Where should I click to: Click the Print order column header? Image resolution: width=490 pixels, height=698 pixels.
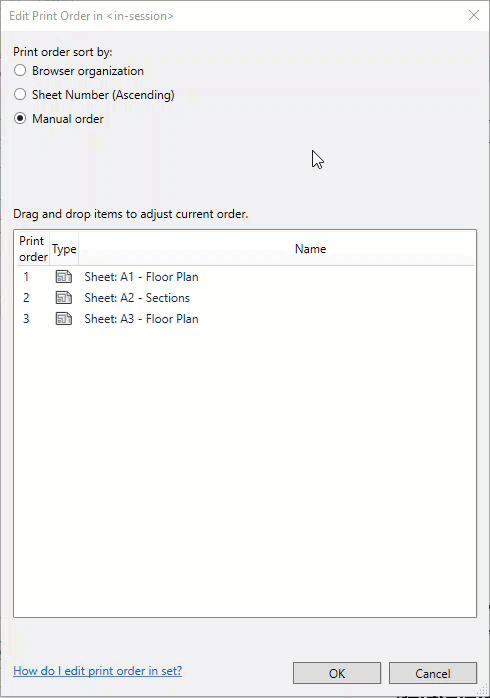33,248
